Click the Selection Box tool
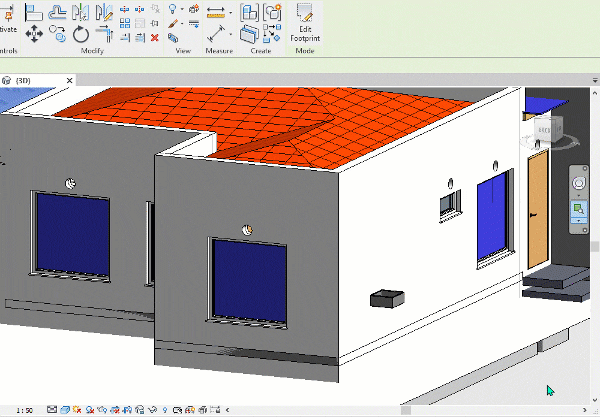600x417 pixels. [x=173, y=37]
